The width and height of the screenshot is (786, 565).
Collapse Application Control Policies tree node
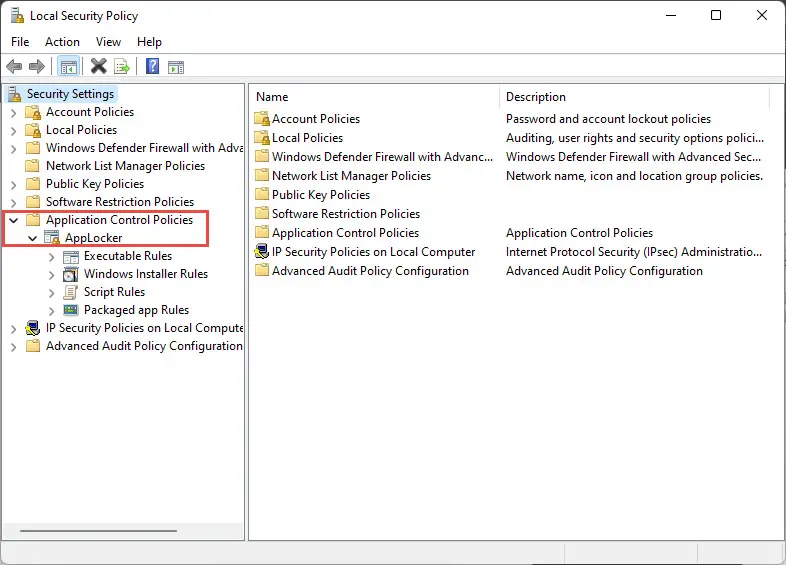tap(14, 220)
